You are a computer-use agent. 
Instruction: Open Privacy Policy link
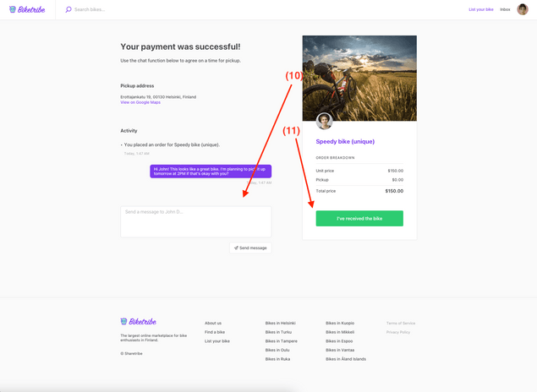coord(398,332)
